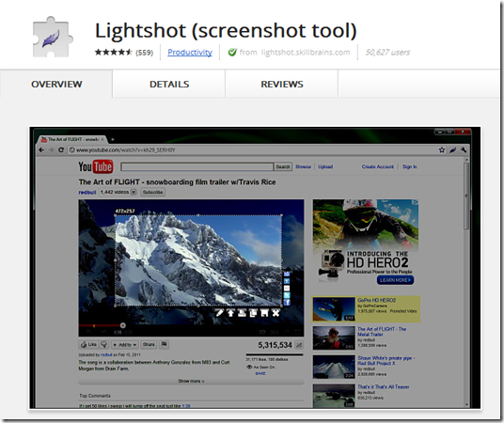Click the star rating next to (559)
This screenshot has width=504, height=423.
tap(114, 52)
